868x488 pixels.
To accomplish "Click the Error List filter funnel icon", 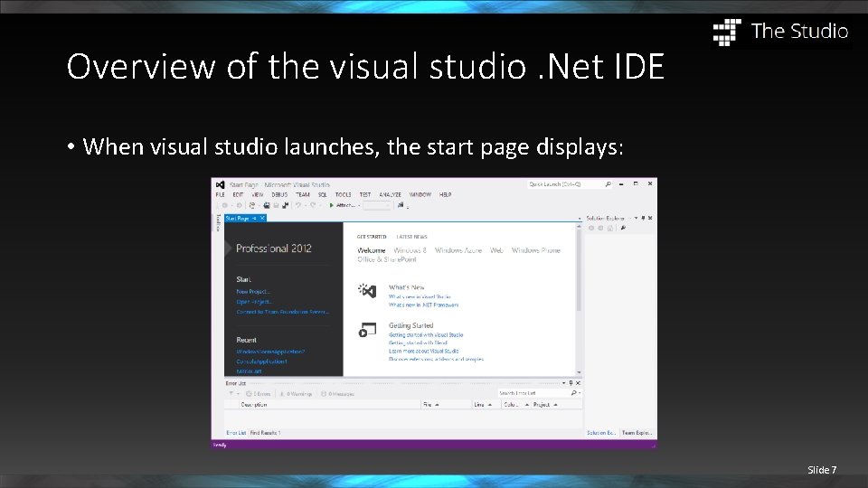I will [231, 394].
